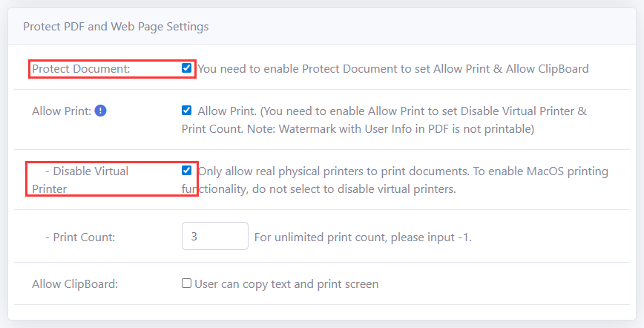Toggle the Protect Document checkbox
Screen dimensions: 644x328
[187, 68]
